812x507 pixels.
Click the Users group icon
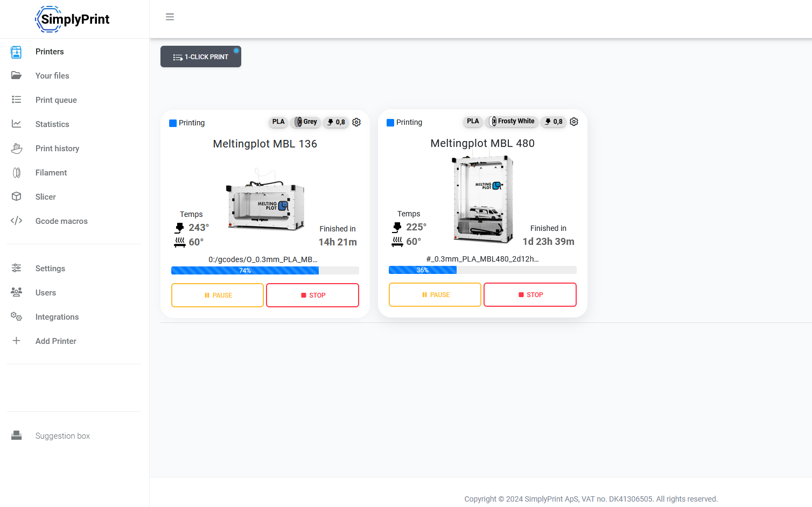pos(16,292)
